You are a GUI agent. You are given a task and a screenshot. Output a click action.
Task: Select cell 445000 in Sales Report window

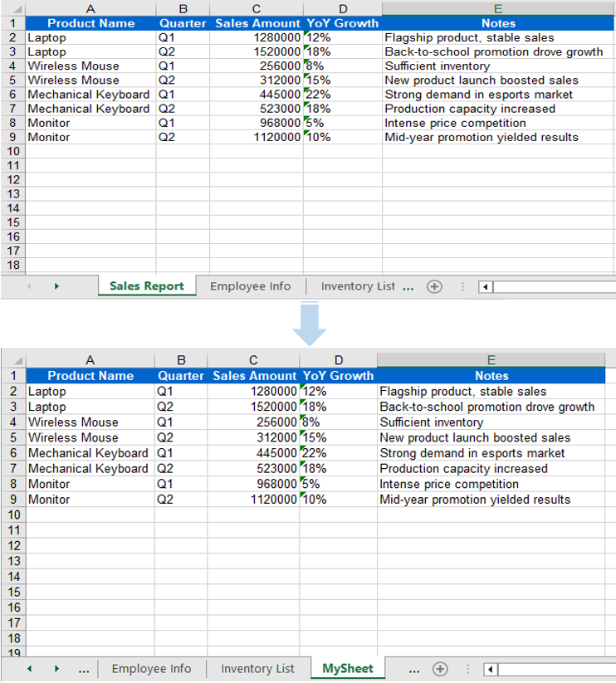coord(257,95)
